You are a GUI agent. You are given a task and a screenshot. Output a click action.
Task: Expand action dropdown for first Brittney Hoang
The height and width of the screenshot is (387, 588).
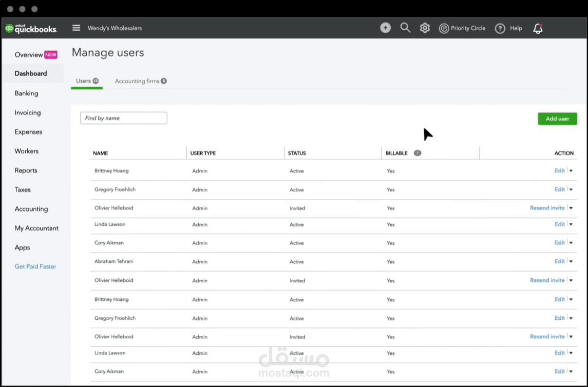pyautogui.click(x=571, y=171)
